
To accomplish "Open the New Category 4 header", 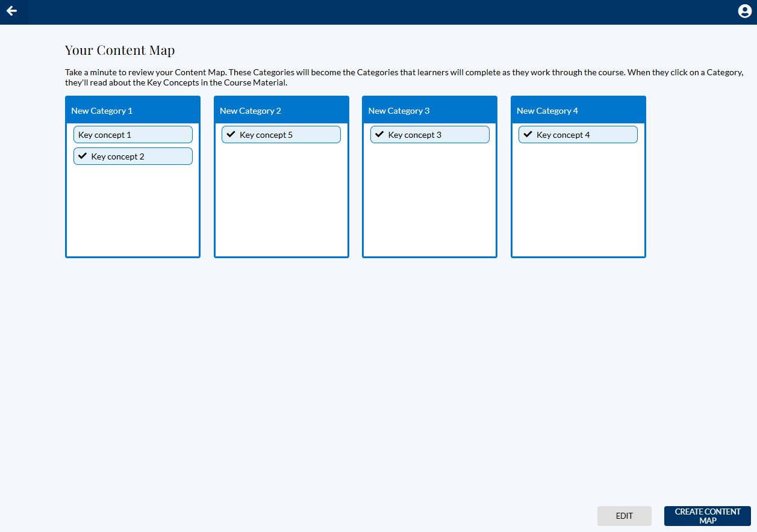I will click(x=547, y=111).
